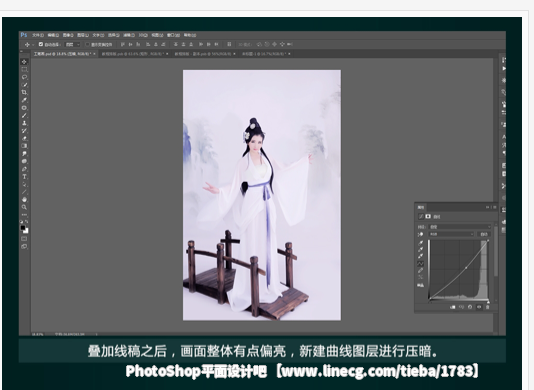The height and width of the screenshot is (390, 534).
Task: Select the Properties (属性) panel tab
Action: (421, 207)
